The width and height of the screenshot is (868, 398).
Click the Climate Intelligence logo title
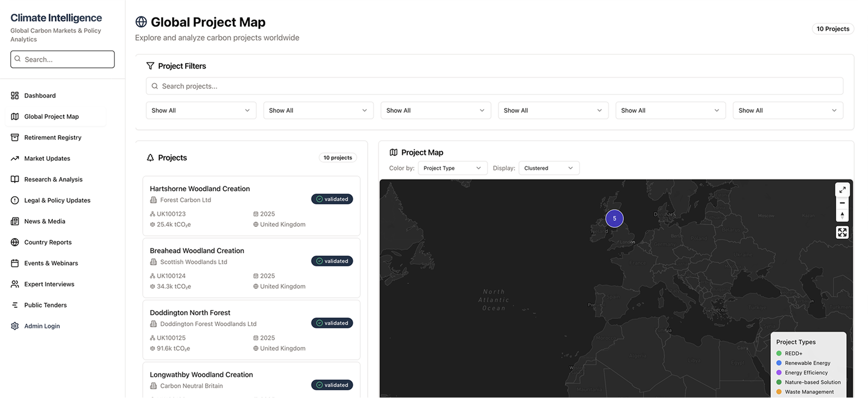pos(56,18)
